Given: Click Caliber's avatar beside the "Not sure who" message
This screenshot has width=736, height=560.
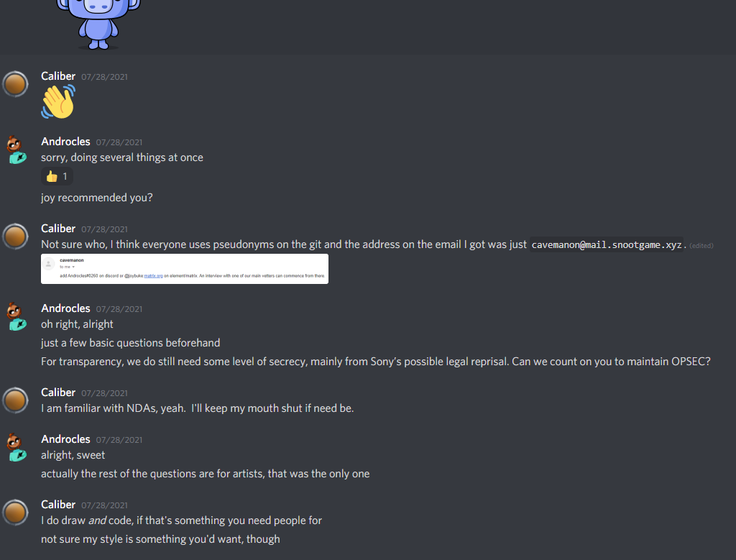Looking at the screenshot, I should tap(16, 236).
